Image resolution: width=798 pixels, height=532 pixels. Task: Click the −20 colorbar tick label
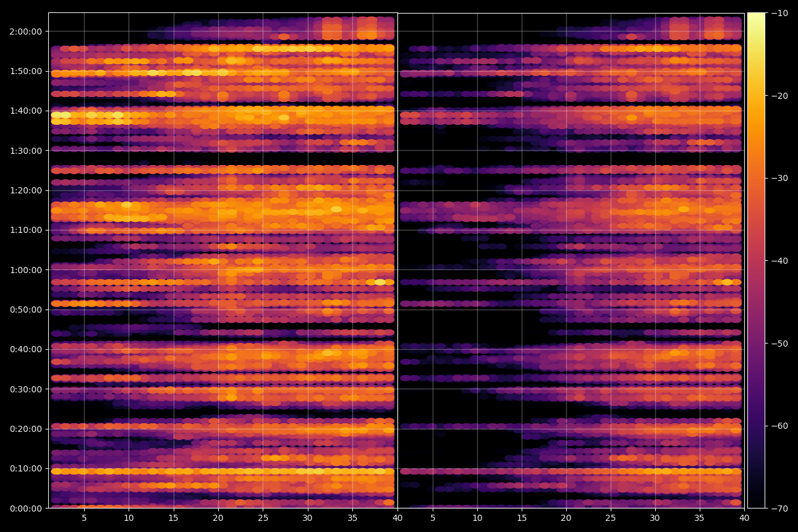click(778, 96)
